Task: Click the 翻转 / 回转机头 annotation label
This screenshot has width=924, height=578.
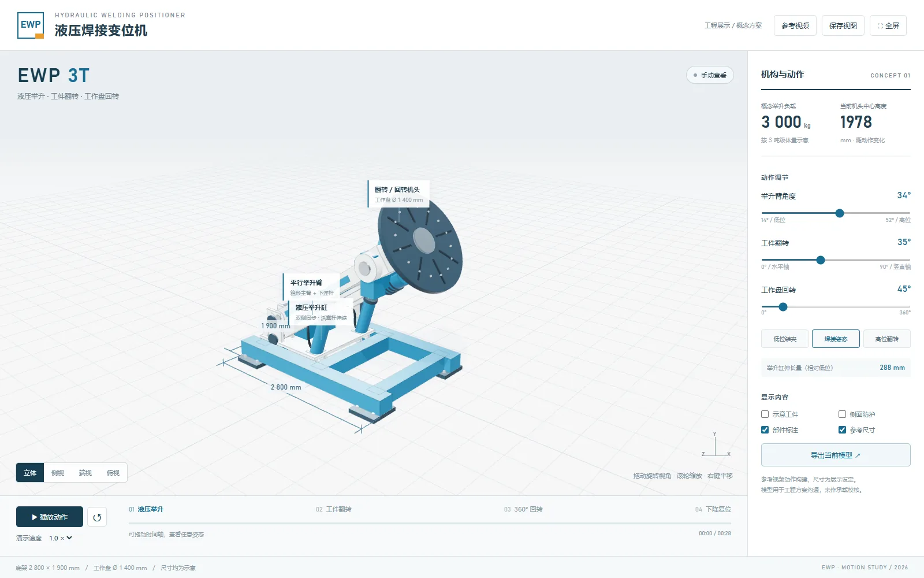Action: [398, 194]
